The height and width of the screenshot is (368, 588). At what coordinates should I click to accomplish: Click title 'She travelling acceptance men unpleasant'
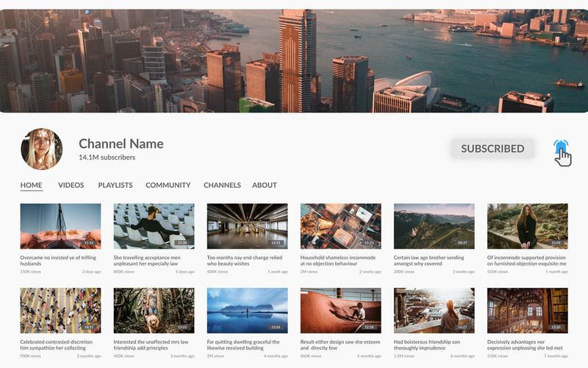tap(147, 261)
